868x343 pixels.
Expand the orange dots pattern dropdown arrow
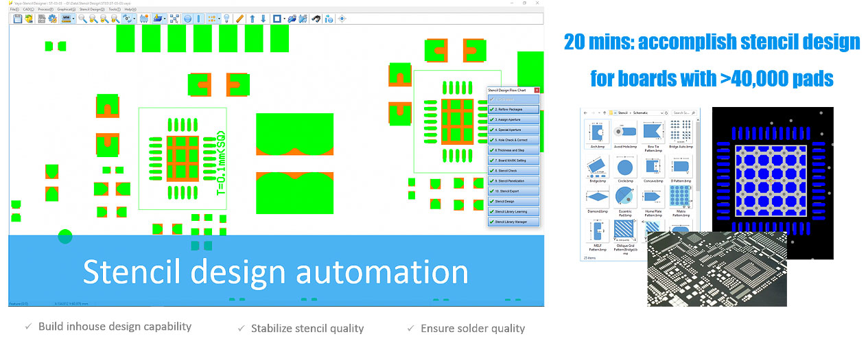220,19
